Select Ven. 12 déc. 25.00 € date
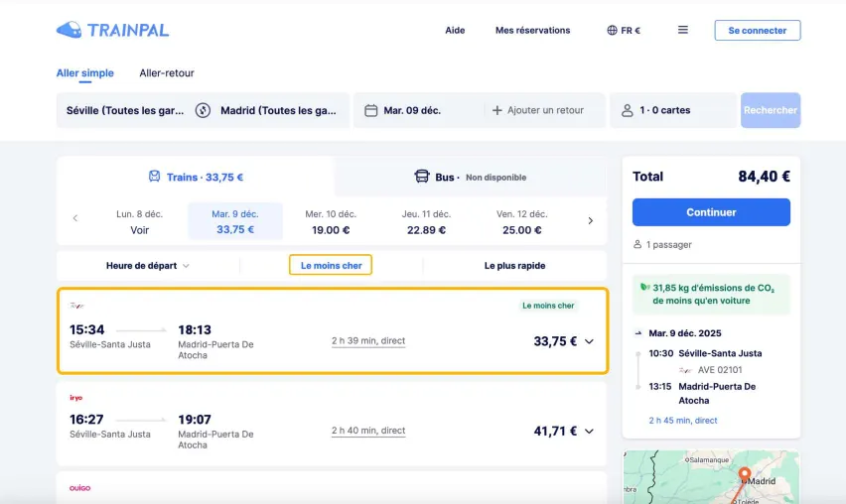 521,221
